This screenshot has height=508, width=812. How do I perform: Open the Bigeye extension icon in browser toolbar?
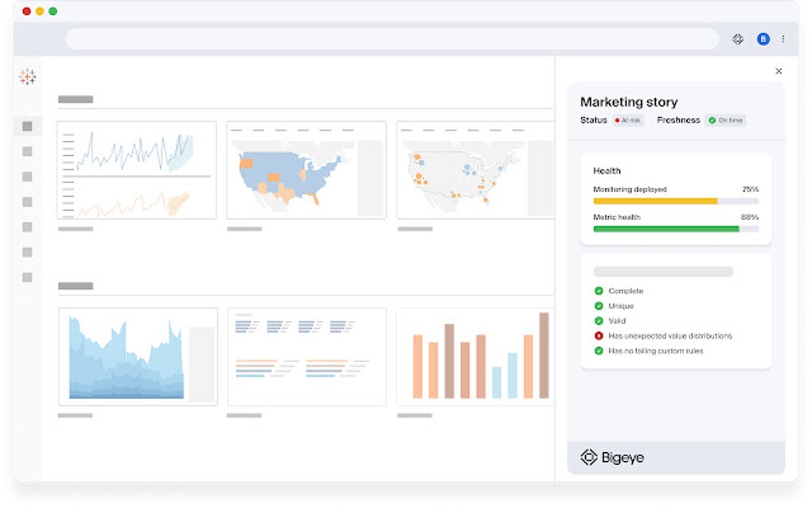737,39
